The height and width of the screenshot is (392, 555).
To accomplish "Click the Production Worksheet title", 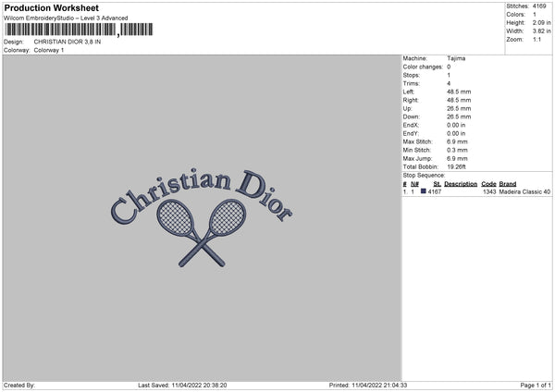I will pos(51,7).
